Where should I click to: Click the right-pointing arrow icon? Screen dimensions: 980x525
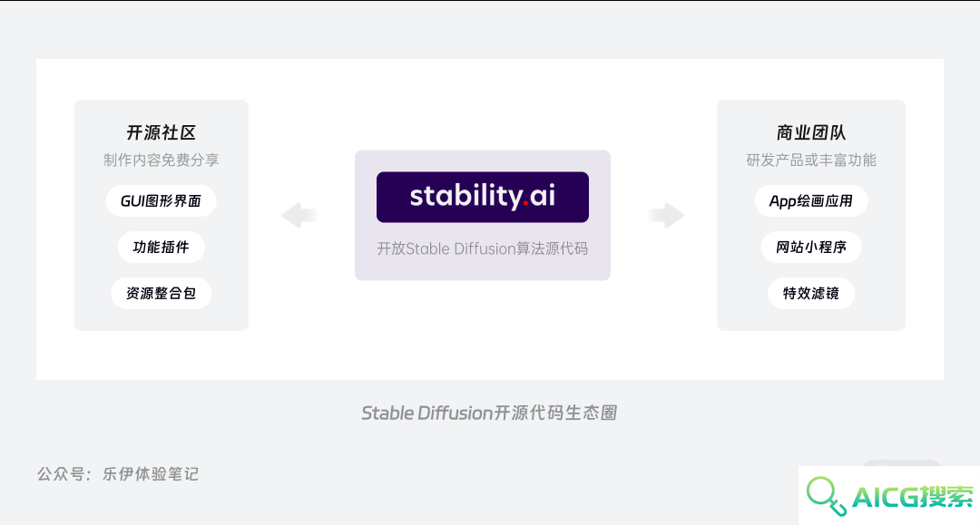[666, 216]
